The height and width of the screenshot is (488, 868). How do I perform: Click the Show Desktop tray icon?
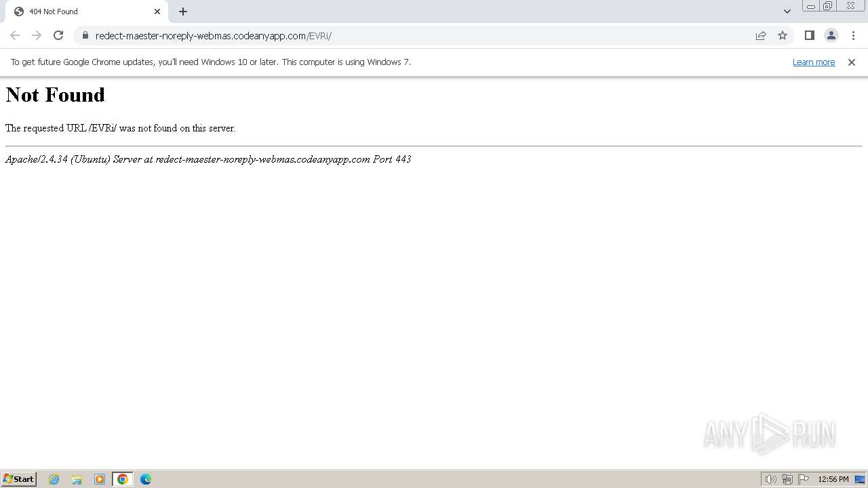coord(860,479)
